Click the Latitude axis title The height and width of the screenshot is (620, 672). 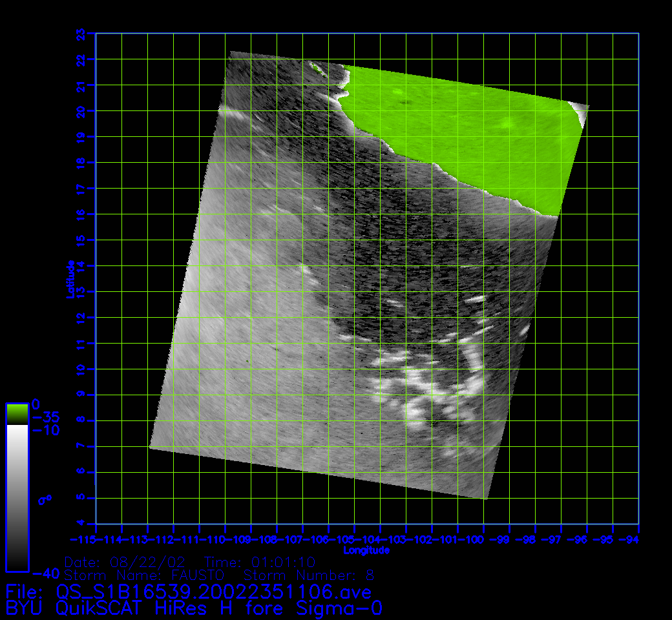[70, 278]
